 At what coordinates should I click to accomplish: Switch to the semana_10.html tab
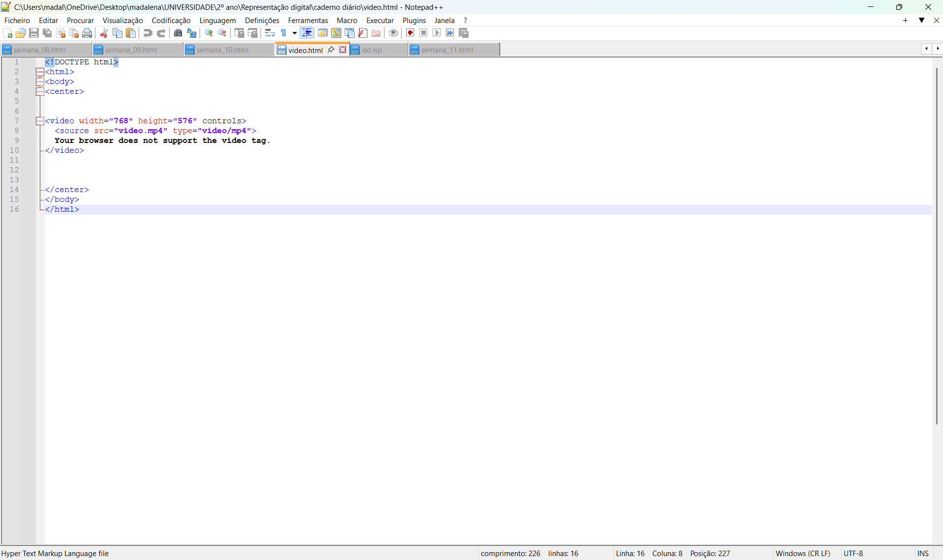pyautogui.click(x=222, y=50)
